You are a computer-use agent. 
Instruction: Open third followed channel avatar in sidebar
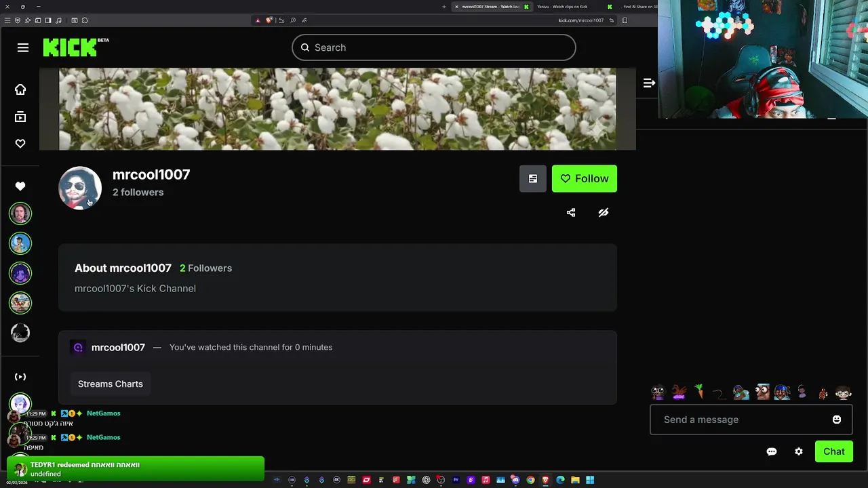[20, 273]
